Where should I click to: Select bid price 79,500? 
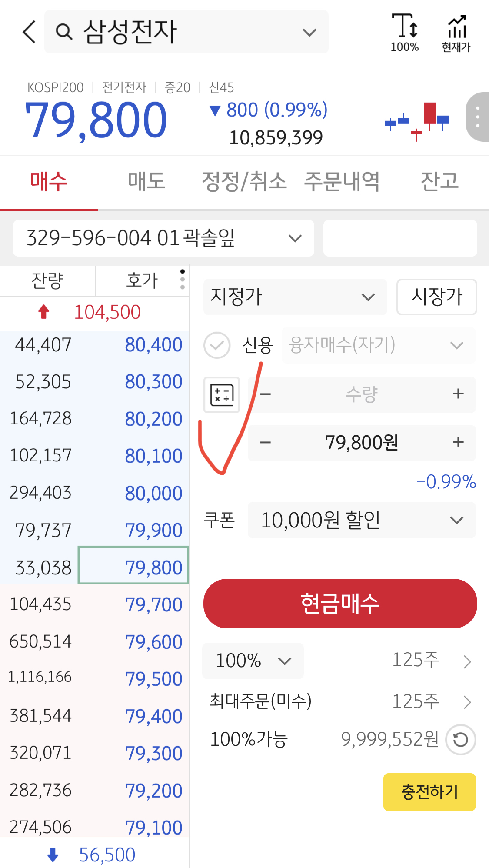(x=153, y=679)
